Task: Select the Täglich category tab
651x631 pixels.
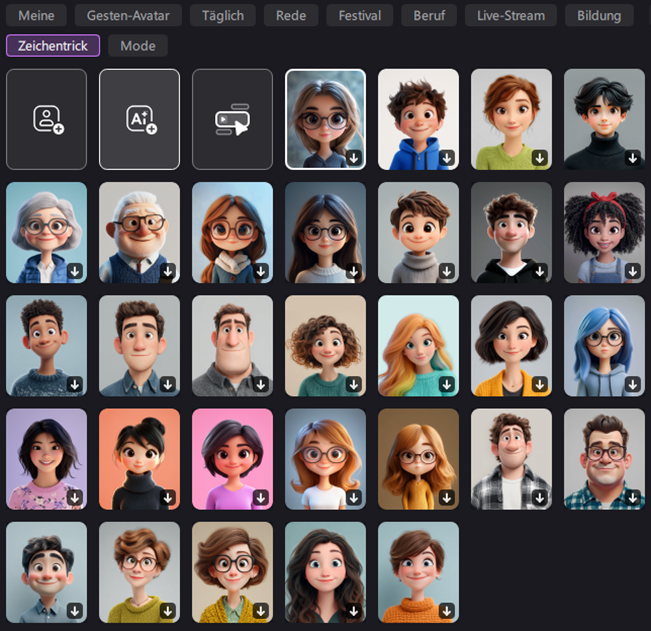Action: click(223, 16)
